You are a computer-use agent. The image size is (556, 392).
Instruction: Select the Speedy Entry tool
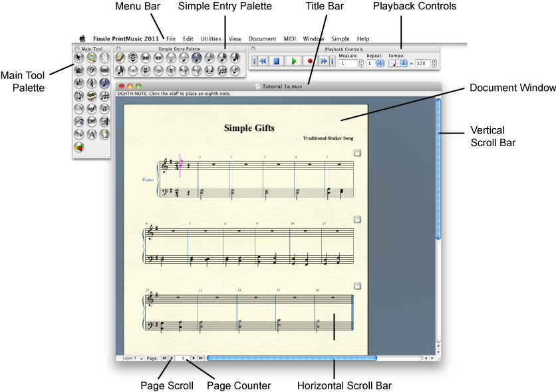(78, 96)
